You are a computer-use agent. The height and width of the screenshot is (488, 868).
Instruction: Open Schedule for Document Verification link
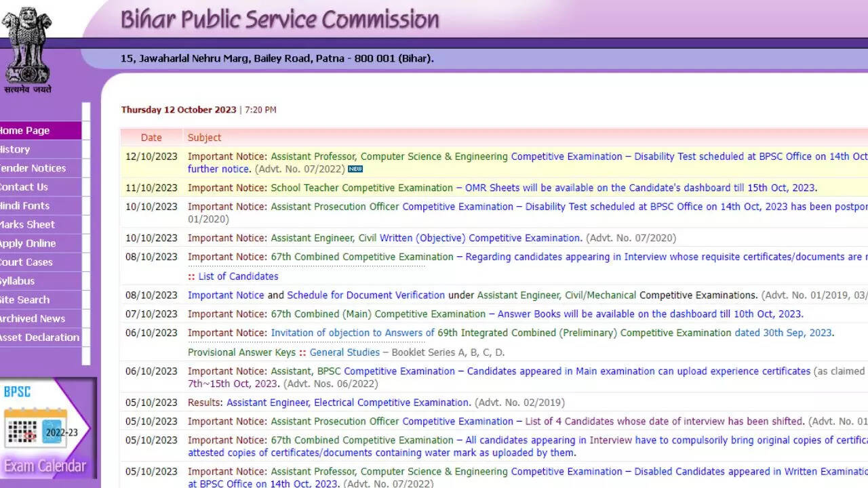pyautogui.click(x=366, y=296)
